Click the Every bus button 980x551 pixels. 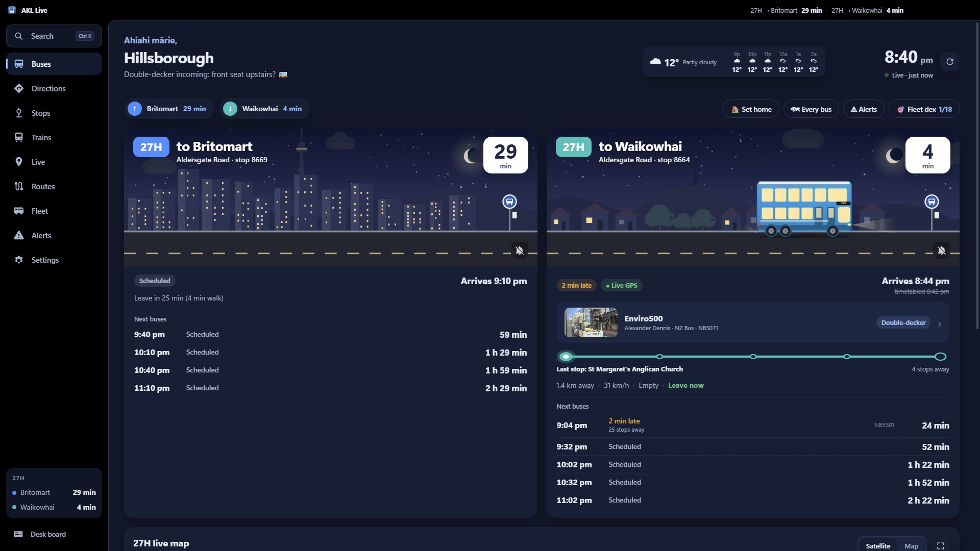tap(811, 109)
